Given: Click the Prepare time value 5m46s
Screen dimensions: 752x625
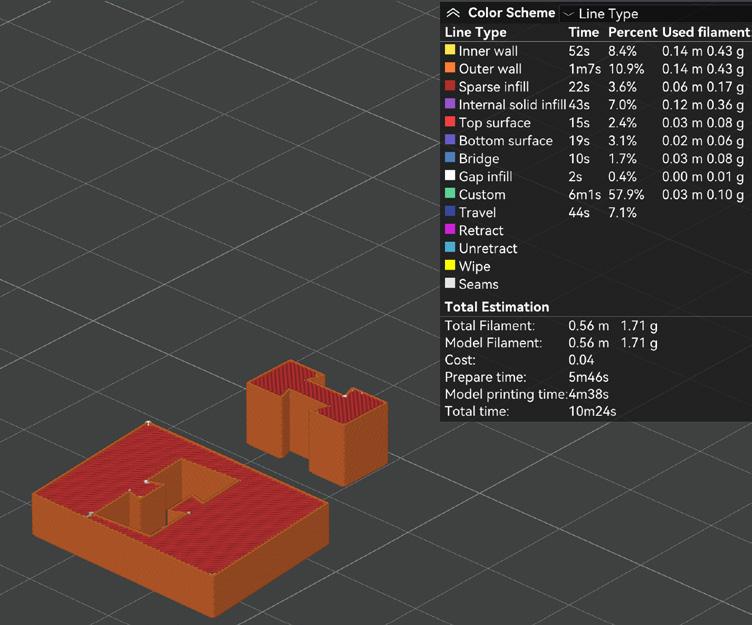Looking at the screenshot, I should point(588,377).
